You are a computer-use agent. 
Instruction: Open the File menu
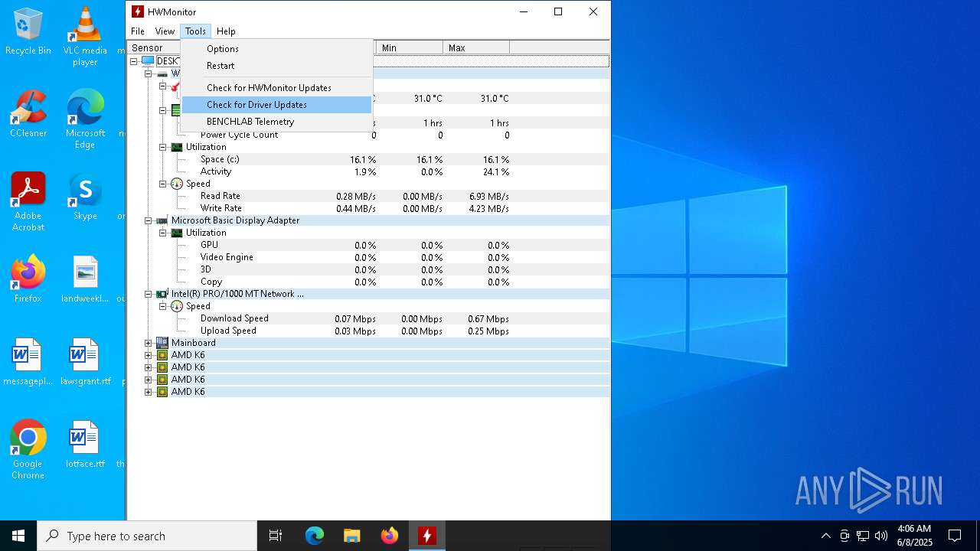[x=138, y=31]
